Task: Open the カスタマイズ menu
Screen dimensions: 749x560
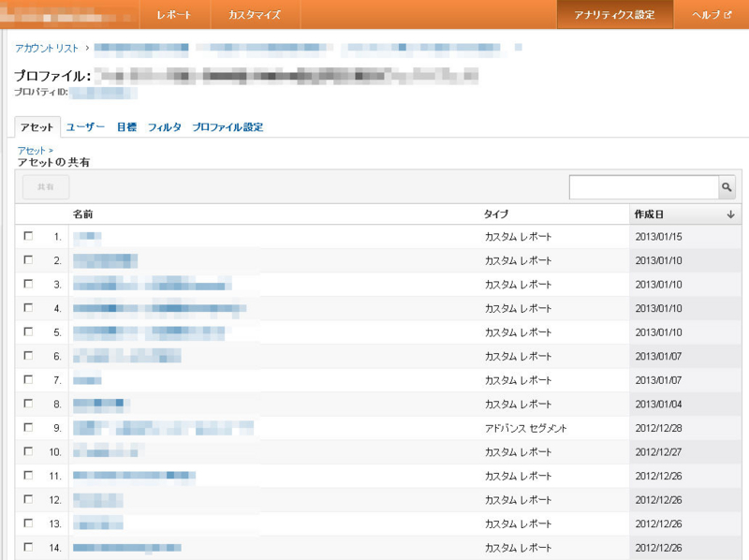Action: pyautogui.click(x=253, y=14)
